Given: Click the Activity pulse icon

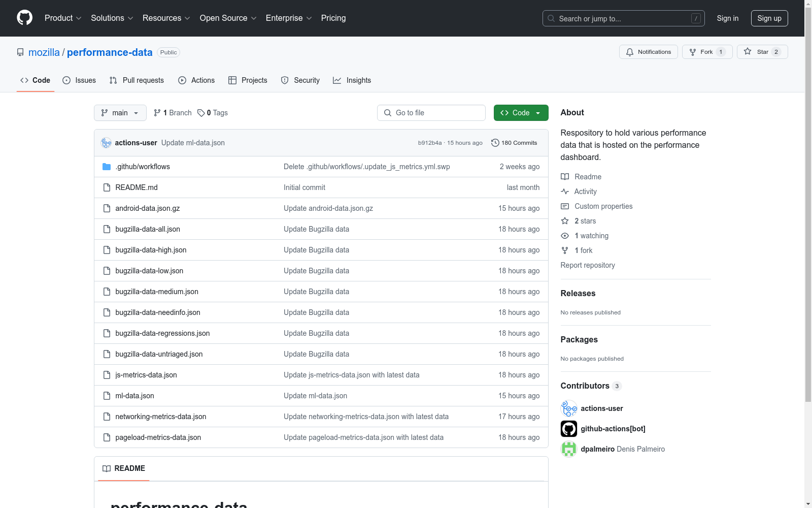Looking at the screenshot, I should [x=565, y=192].
